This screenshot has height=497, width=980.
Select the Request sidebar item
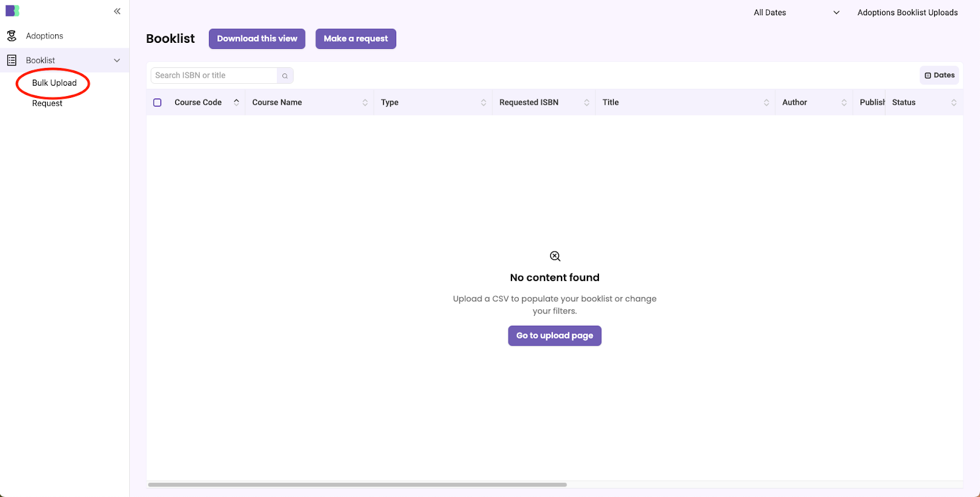[47, 103]
